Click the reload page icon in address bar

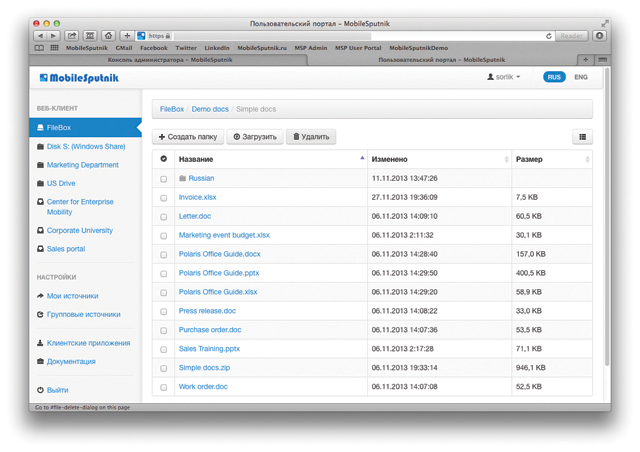click(549, 36)
